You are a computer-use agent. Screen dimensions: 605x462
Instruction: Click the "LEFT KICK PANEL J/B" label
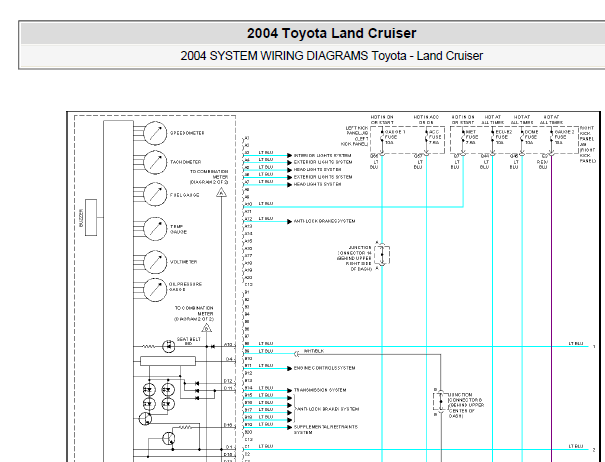355,136
